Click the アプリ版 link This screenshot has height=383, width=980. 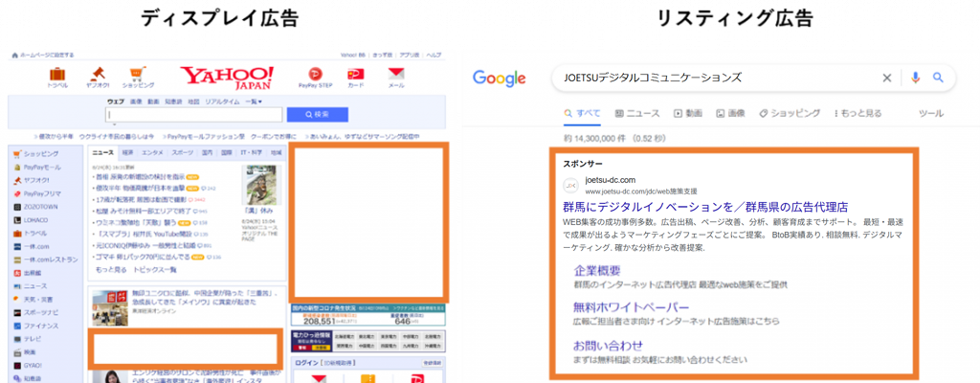[x=410, y=56]
